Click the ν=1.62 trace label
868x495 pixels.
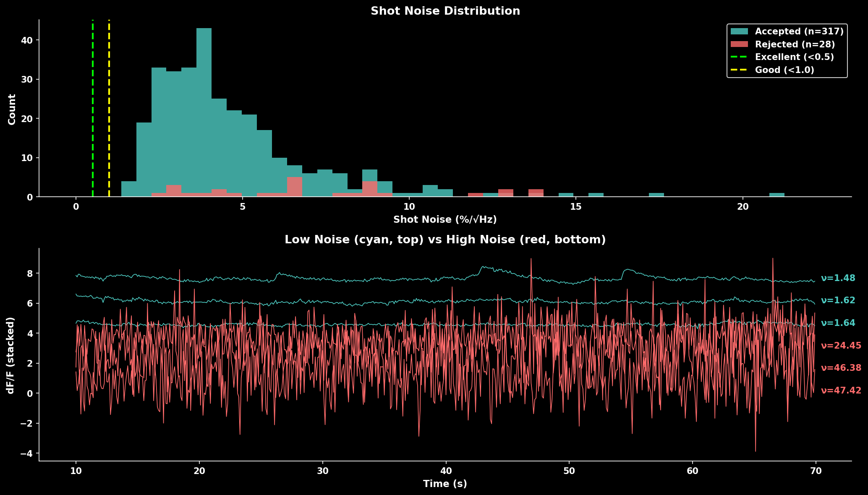pyautogui.click(x=838, y=300)
